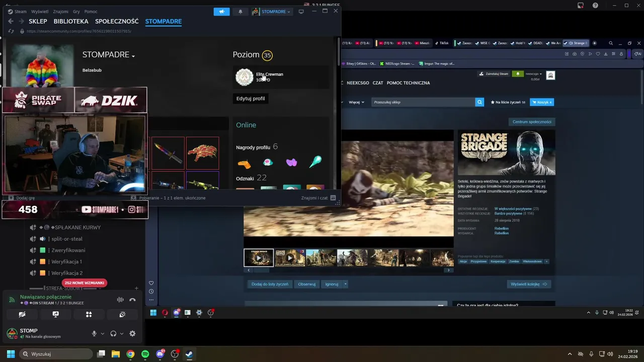Open knife skin showcase item

pyautogui.click(x=168, y=153)
